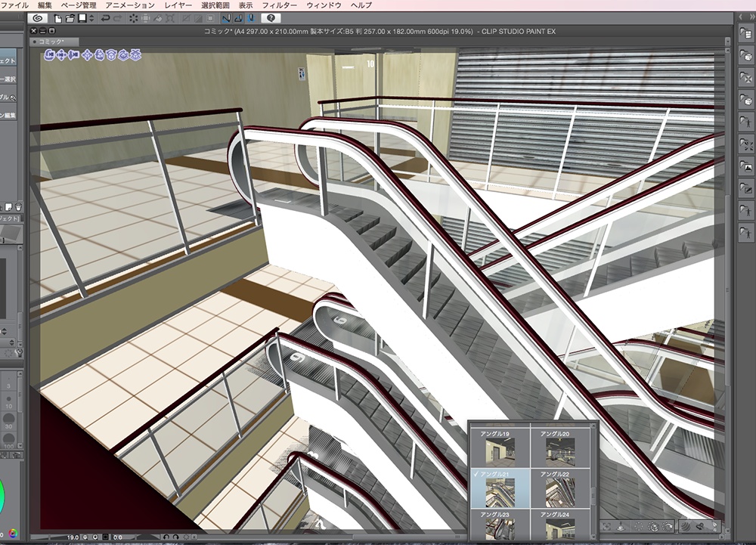Toggle Snap to Grid
Viewport: 756px width, 545px height.
[x=250, y=18]
